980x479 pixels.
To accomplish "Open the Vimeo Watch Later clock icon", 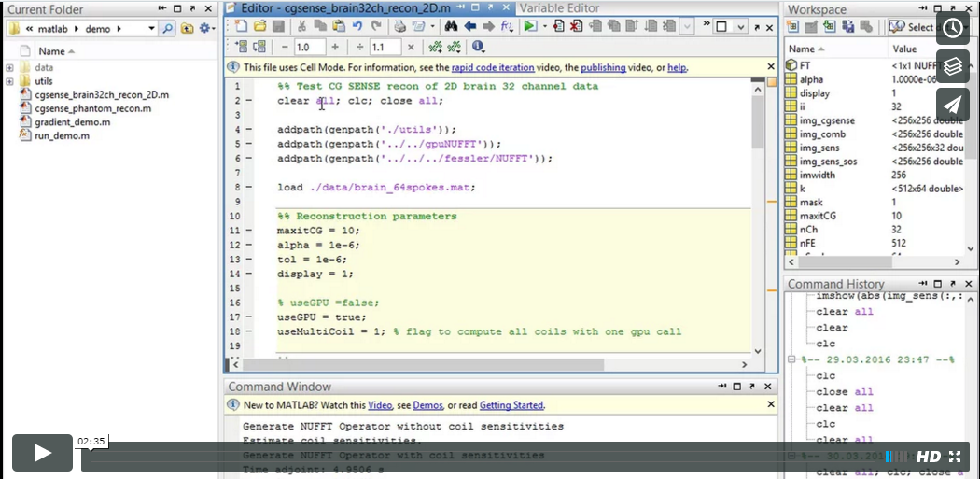I will (x=953, y=29).
